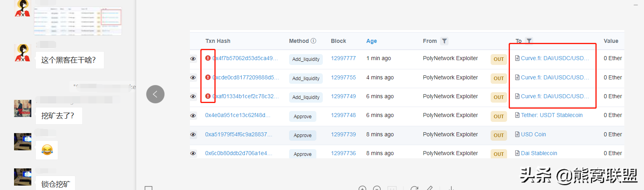Toggle the eye icon on the 0x4e0a951ce13c62f48d row
This screenshot has height=190, width=644.
[x=193, y=116]
